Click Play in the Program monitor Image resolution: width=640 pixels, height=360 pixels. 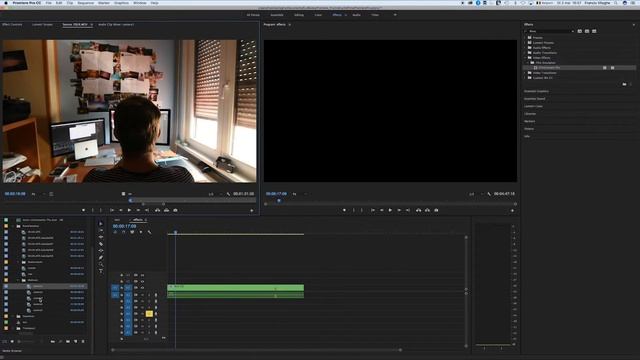pyautogui.click(x=390, y=210)
